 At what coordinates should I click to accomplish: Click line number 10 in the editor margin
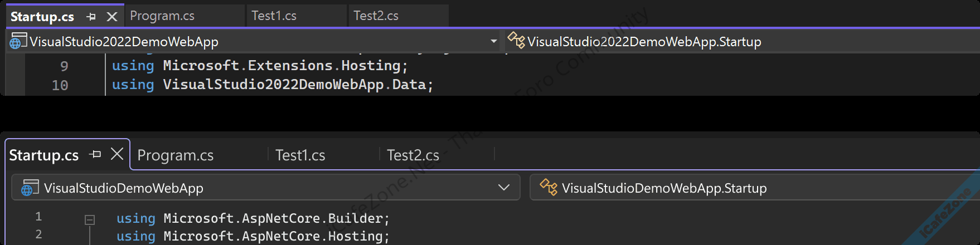[60, 85]
